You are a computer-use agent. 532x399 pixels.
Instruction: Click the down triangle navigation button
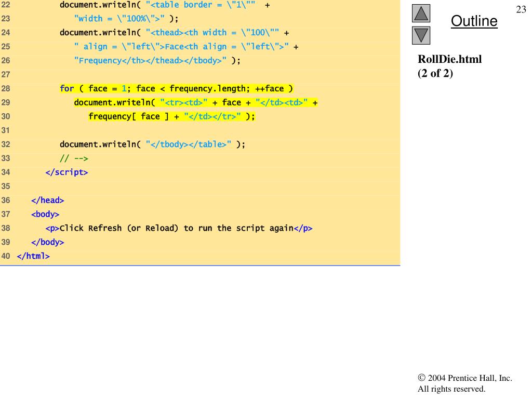(x=421, y=36)
